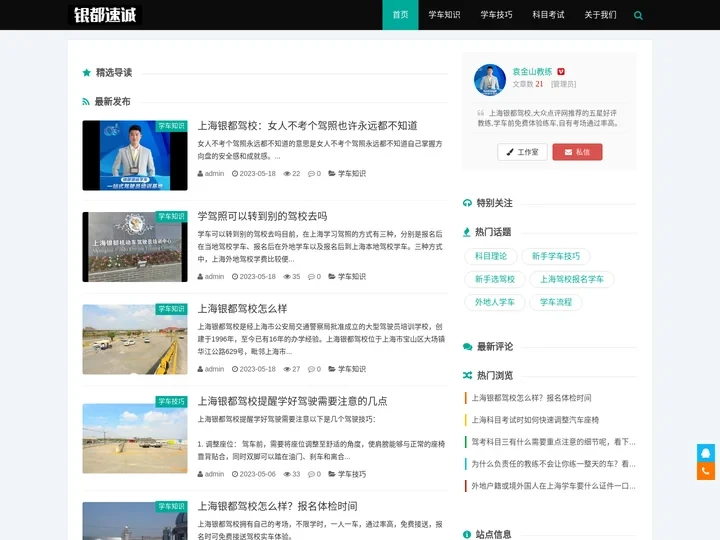Open the 科目考试 navigation menu
The width and height of the screenshot is (720, 540).
click(x=548, y=15)
